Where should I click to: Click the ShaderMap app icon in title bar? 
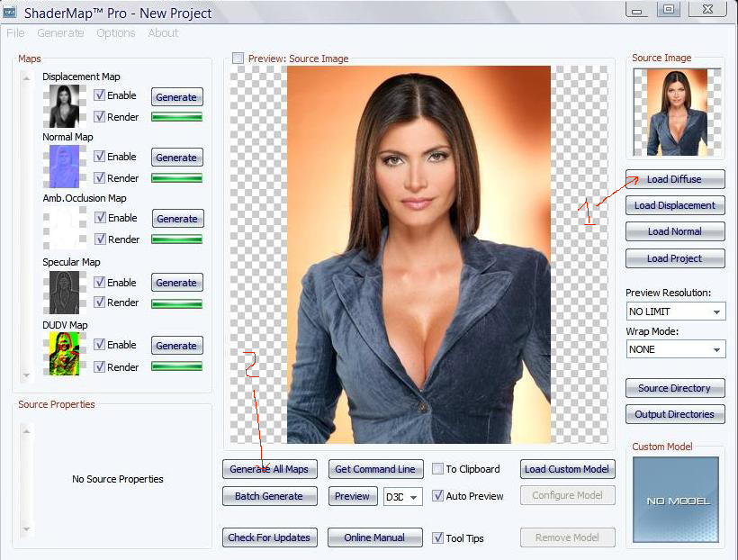[11, 12]
